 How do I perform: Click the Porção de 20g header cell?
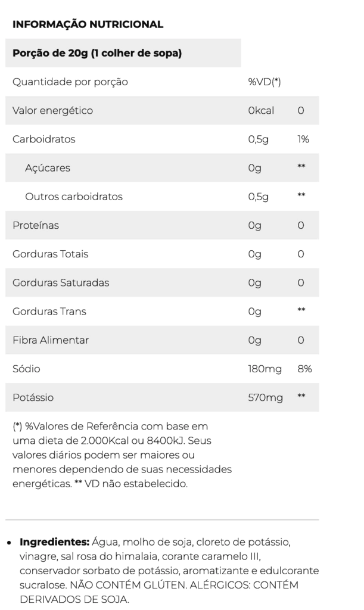(x=97, y=53)
